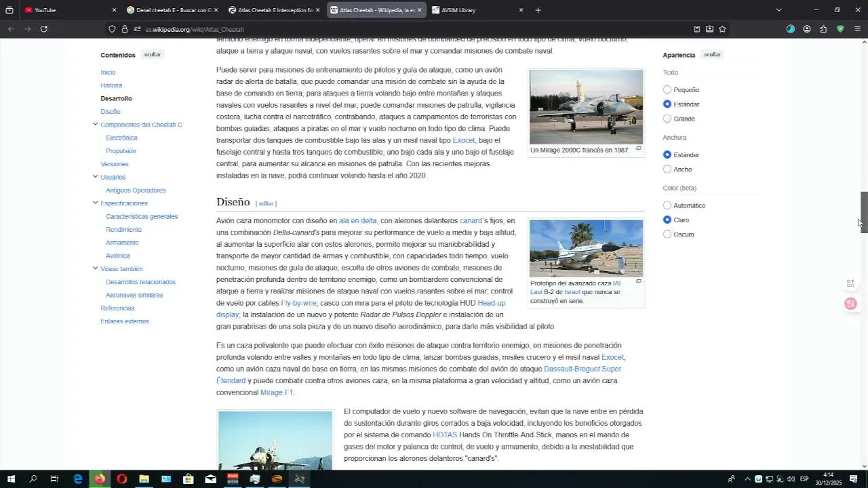Select Estándar text size option
868x488 pixels.
click(x=667, y=104)
